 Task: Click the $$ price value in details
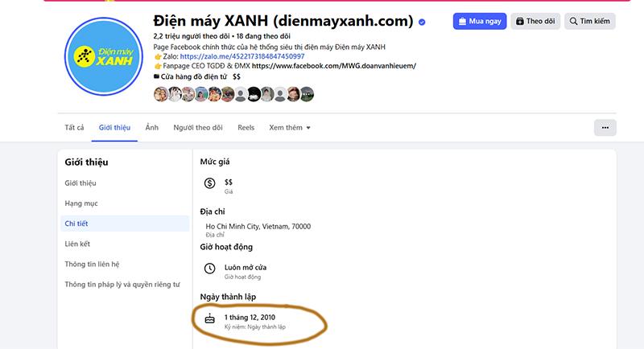(229, 182)
